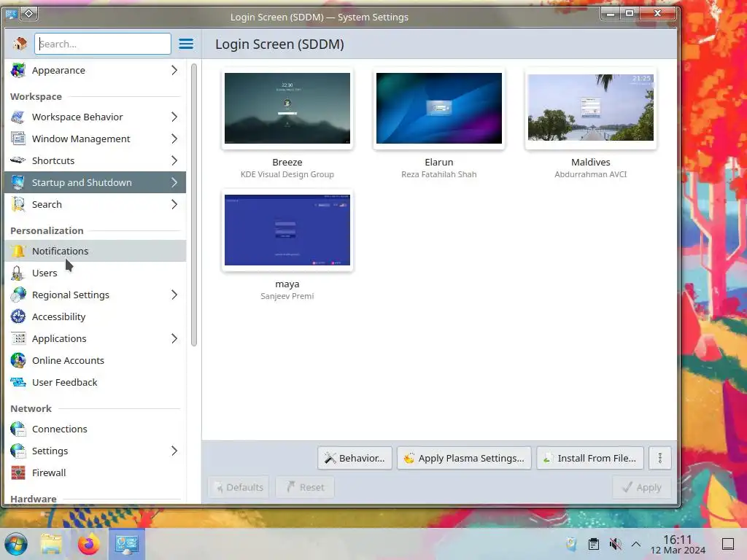
Task: Click the show desktop button
Action: point(728,544)
